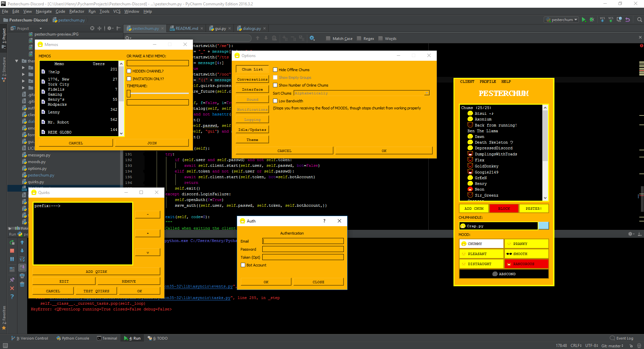The image size is (644, 349).
Task: Start debugging with the green bug icon
Action: (x=592, y=20)
